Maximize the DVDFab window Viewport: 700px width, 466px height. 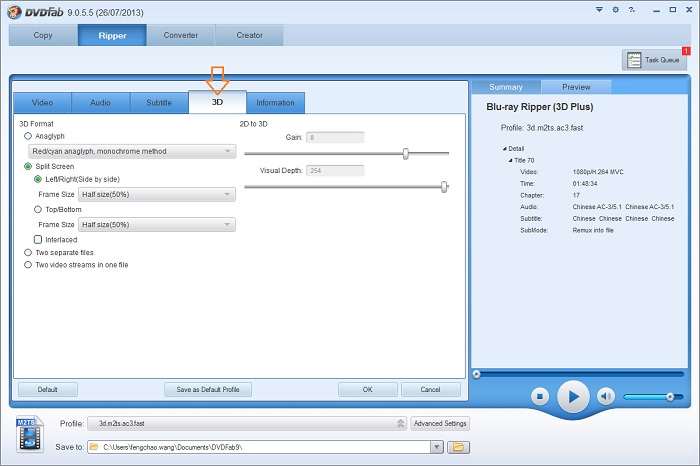click(673, 9)
